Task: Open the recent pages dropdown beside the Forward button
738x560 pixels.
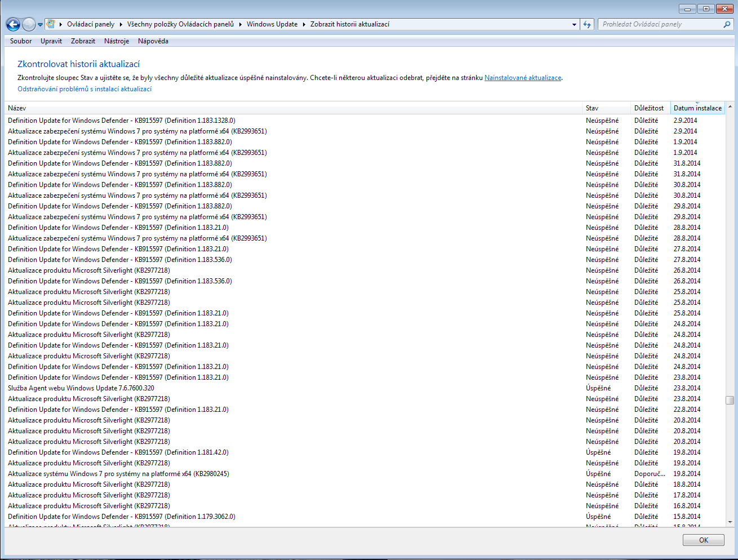Action: [x=40, y=25]
